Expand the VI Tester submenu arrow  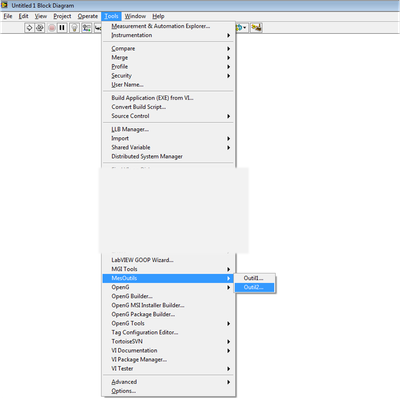228,369
